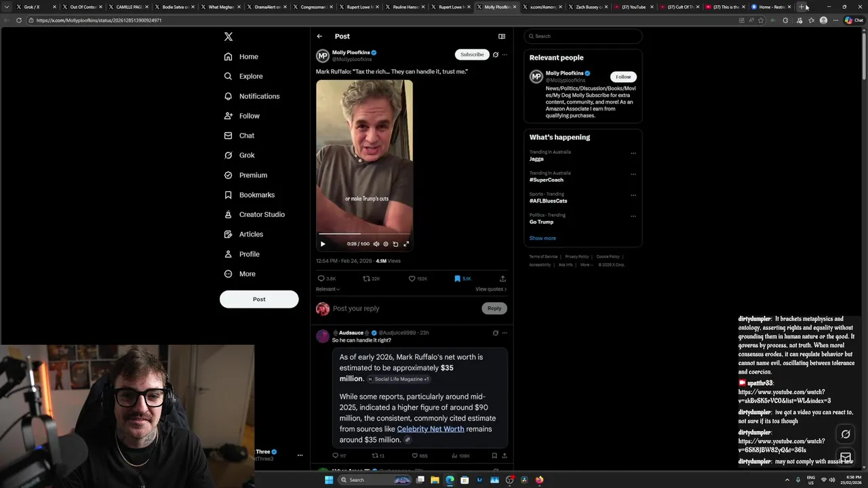Open options for Go Trump trend

tap(633, 216)
